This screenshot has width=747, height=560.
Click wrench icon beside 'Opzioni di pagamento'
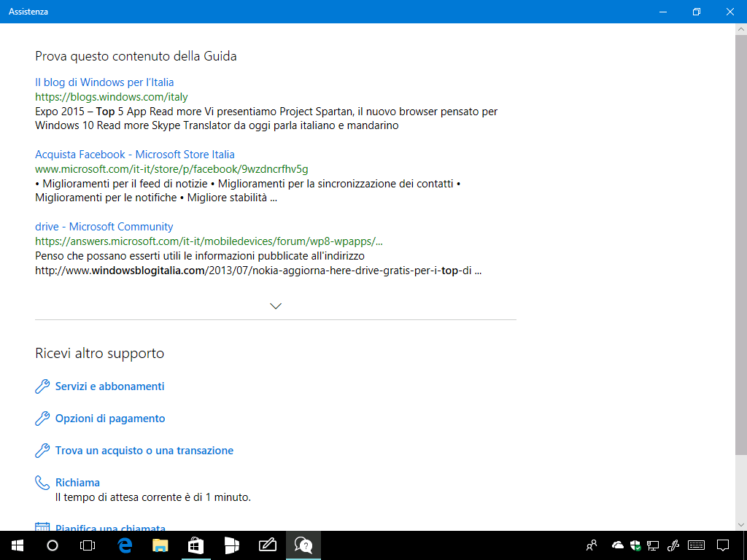(x=42, y=419)
